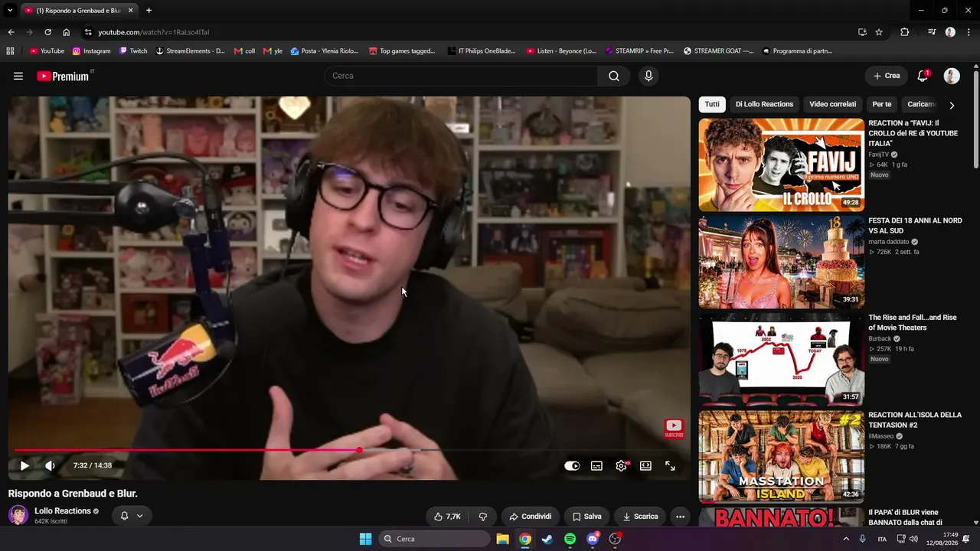Open Rise and Fall of Movie Theaters thumbnail

781,359
